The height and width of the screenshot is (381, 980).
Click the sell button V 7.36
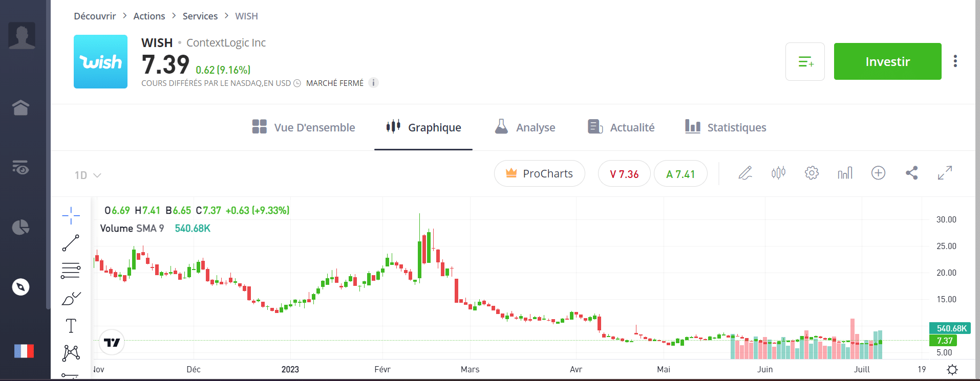[x=624, y=173]
